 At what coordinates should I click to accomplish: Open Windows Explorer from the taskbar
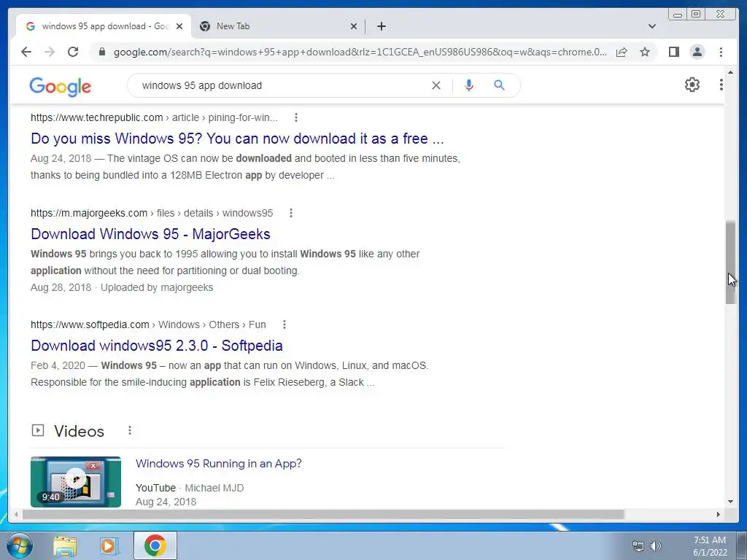[x=65, y=545]
